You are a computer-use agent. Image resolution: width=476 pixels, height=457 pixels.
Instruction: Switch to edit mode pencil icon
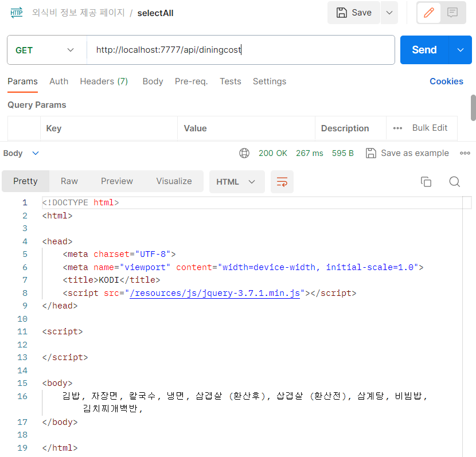coord(428,13)
